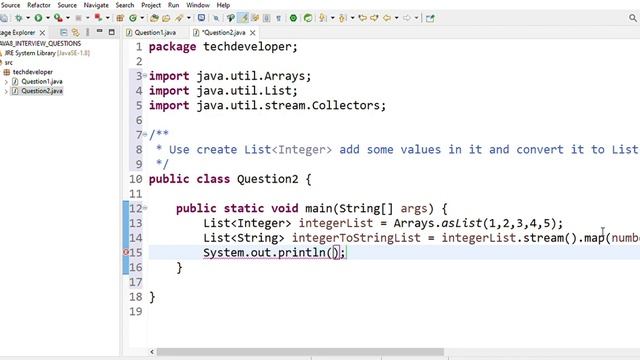
Task: Collapse the Javadoc comment fold at line 7
Action: point(145,134)
